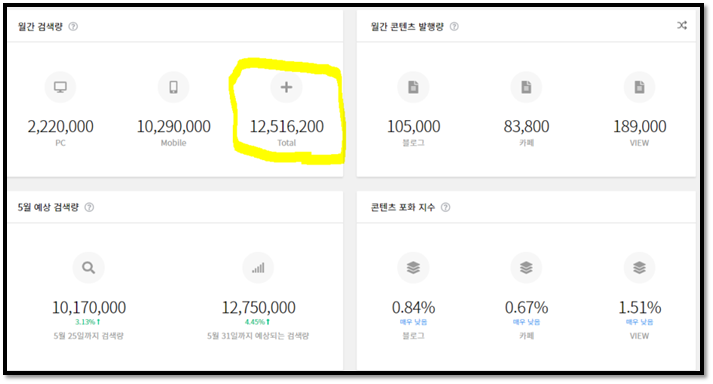Click the layers icon above 0.84%

click(413, 268)
